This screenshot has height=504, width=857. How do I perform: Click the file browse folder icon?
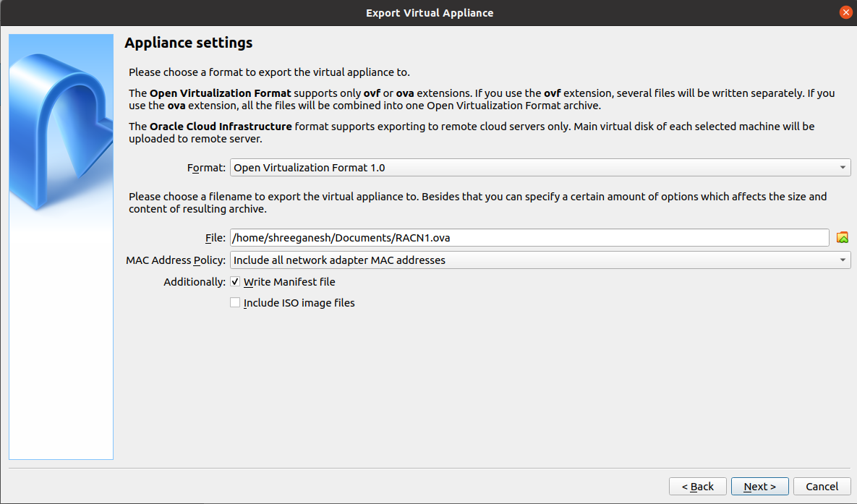click(843, 238)
